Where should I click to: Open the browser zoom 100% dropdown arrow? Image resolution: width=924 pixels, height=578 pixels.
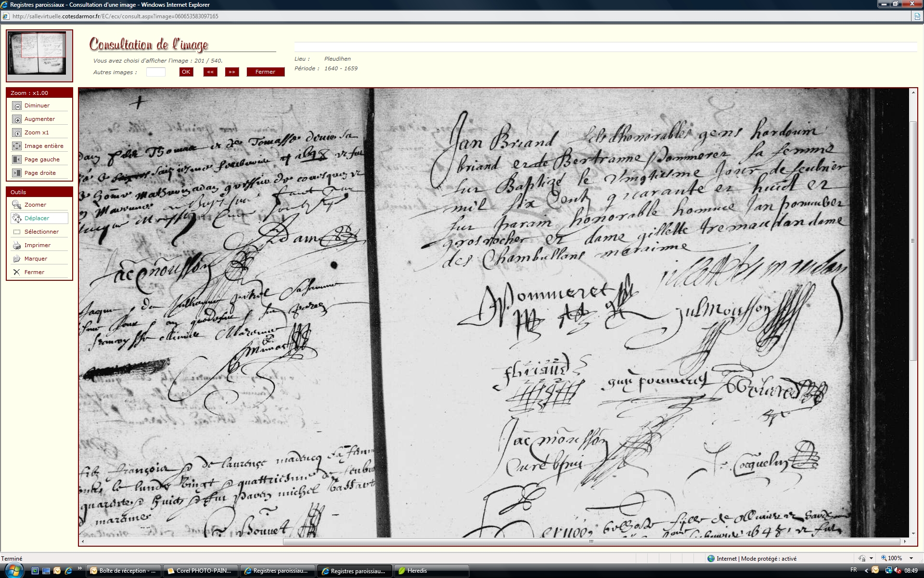point(911,558)
